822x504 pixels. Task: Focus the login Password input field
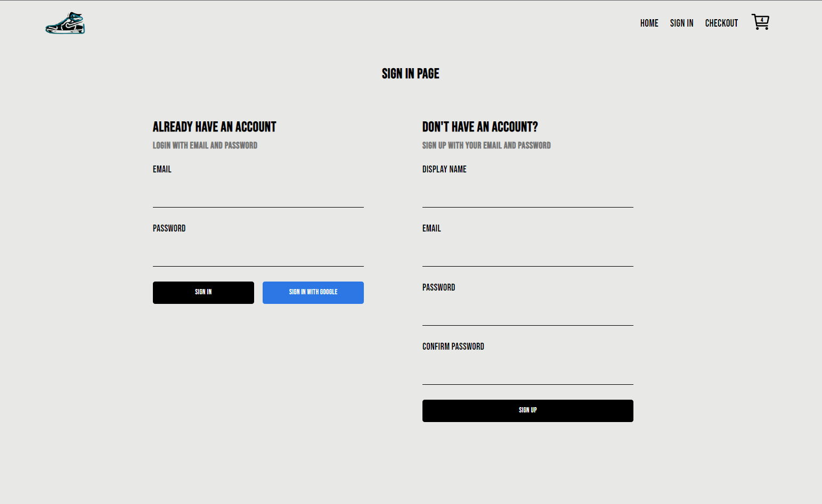pyautogui.click(x=258, y=254)
